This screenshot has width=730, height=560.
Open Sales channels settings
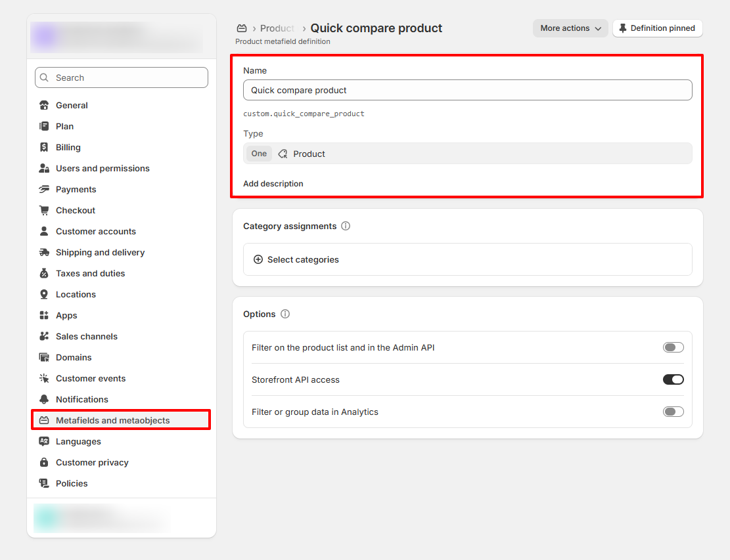(121, 336)
